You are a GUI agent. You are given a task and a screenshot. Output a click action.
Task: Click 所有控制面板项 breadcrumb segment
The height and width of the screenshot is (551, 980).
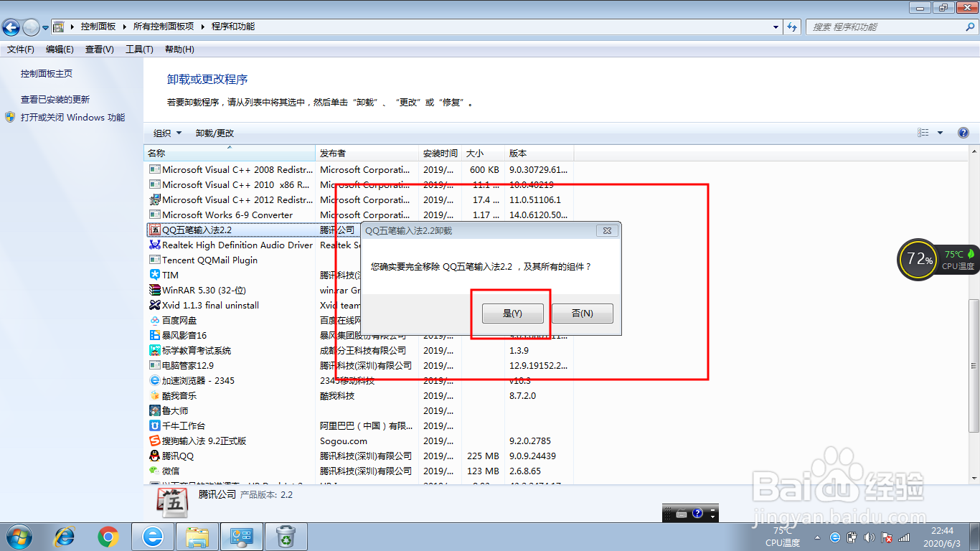click(164, 27)
